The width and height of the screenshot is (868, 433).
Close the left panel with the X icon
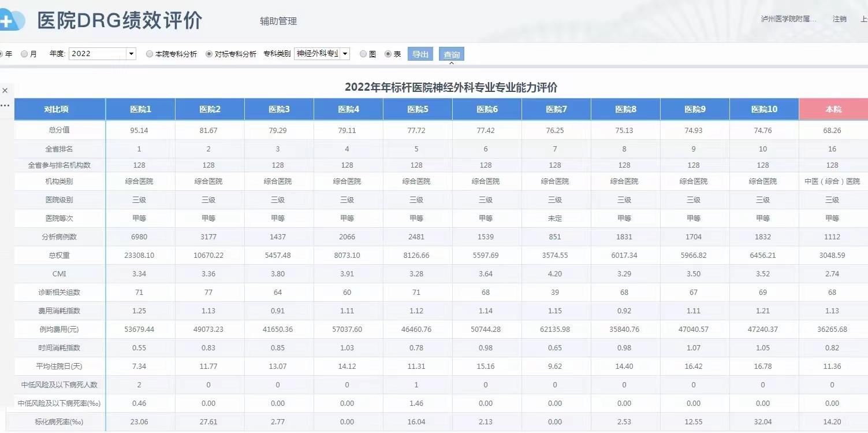click(x=5, y=91)
